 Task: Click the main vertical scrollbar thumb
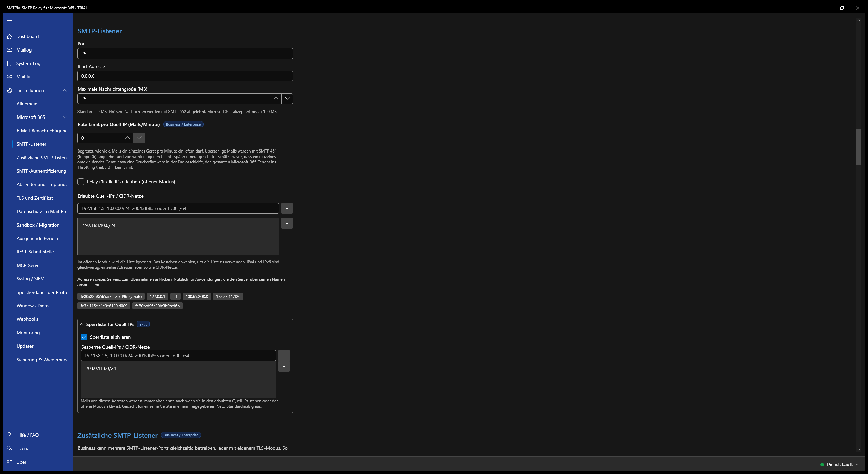coord(858,147)
